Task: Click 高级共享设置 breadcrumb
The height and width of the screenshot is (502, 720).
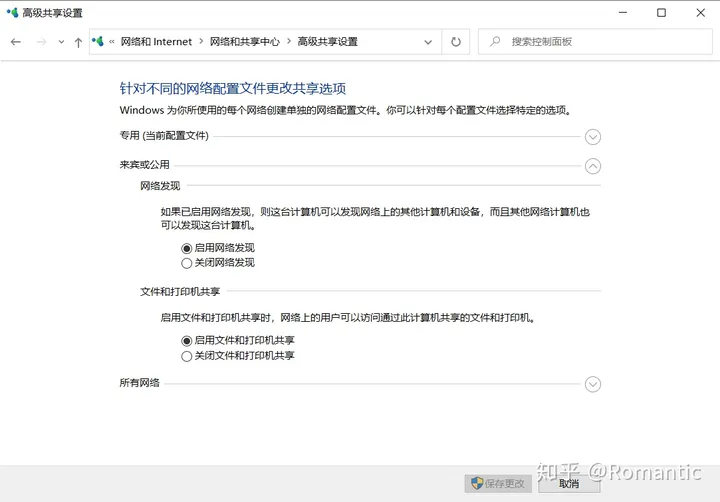Action: click(327, 42)
